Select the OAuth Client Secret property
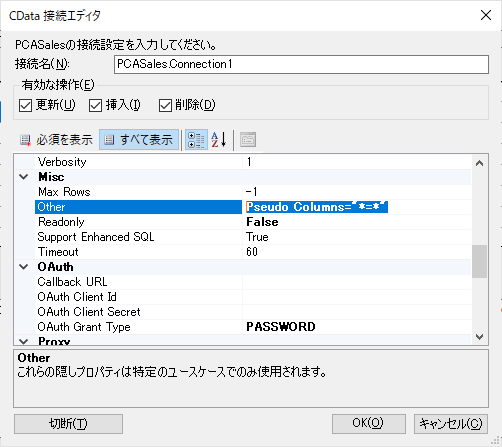 138,312
